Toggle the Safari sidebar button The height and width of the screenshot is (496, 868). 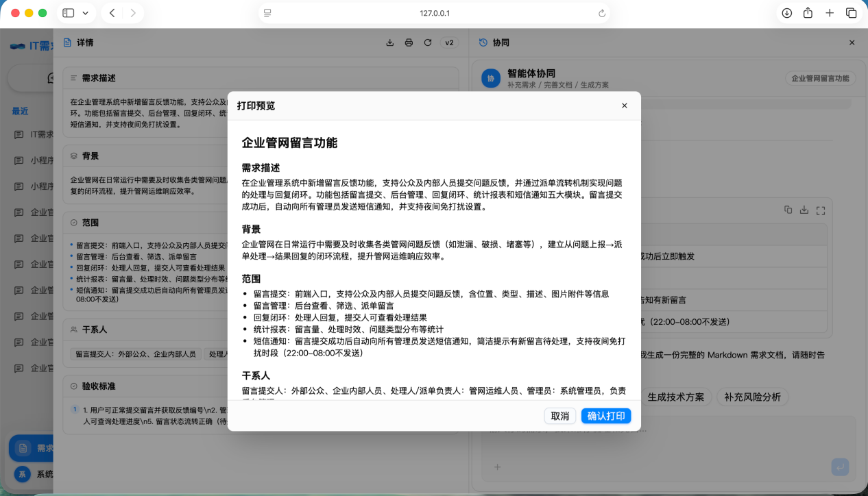click(x=69, y=13)
